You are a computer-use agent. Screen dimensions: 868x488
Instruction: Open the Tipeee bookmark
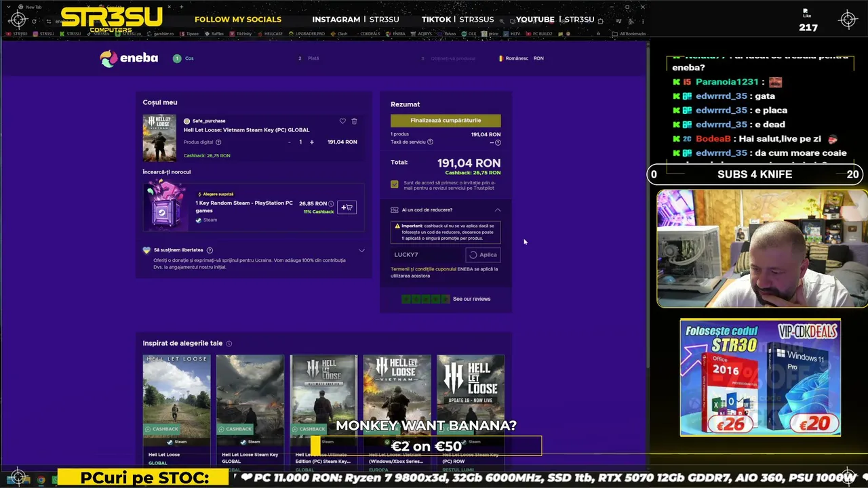click(x=189, y=34)
